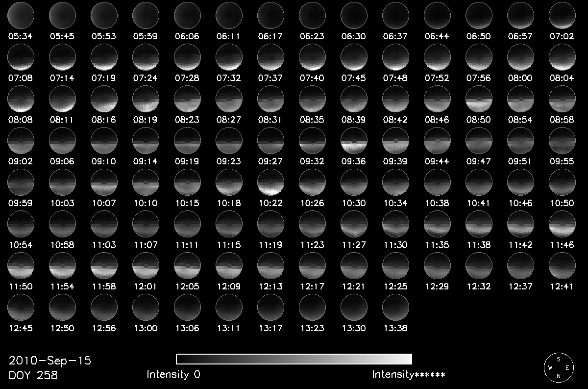Click the compass orientation icon
The width and height of the screenshot is (588, 389).
[x=559, y=367]
